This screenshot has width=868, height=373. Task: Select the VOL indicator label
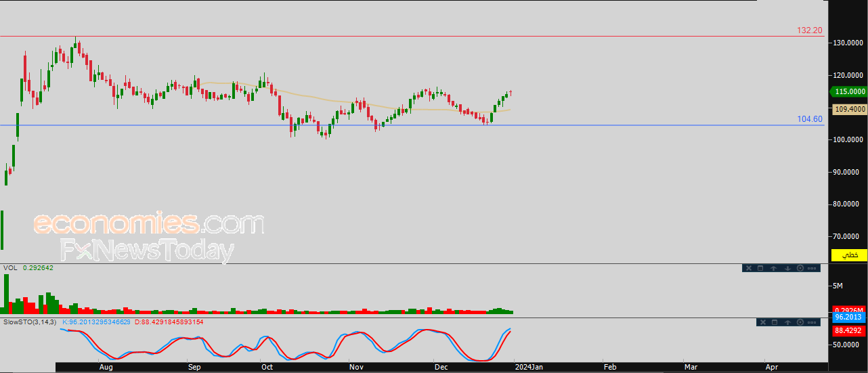click(x=10, y=268)
